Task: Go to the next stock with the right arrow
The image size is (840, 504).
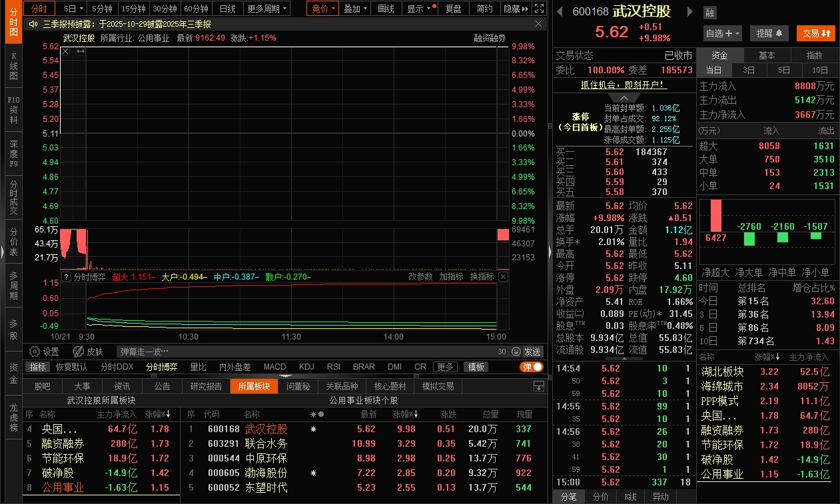Action: point(689,11)
